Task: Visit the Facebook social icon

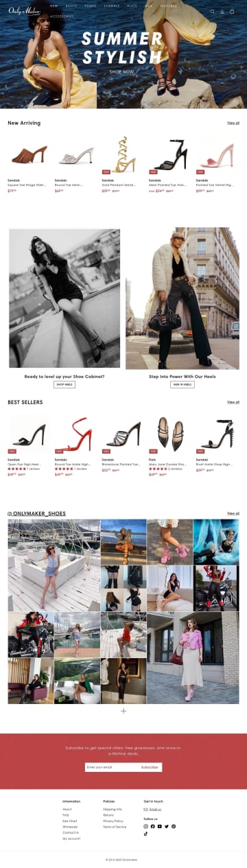Action: (152, 826)
